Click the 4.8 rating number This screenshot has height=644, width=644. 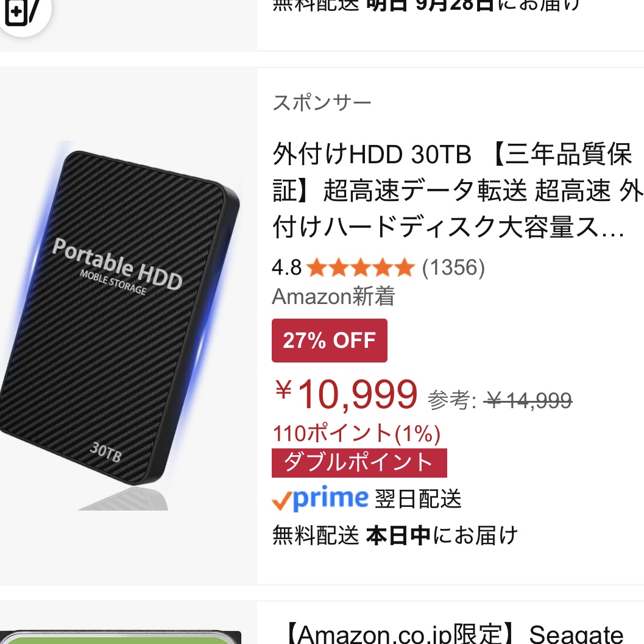pos(287,268)
